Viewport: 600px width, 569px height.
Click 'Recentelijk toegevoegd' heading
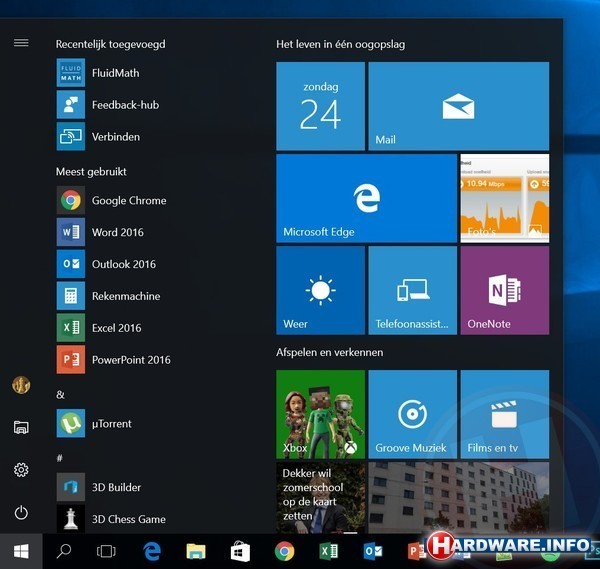tap(111, 44)
